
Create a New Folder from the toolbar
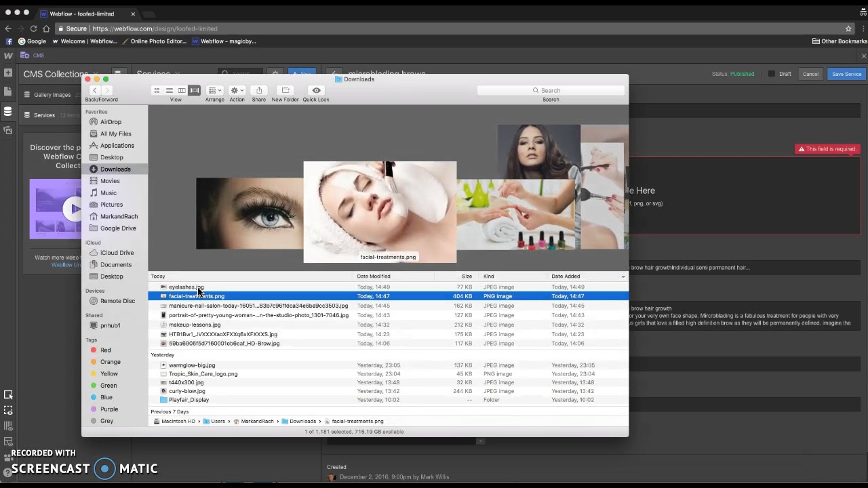click(285, 90)
